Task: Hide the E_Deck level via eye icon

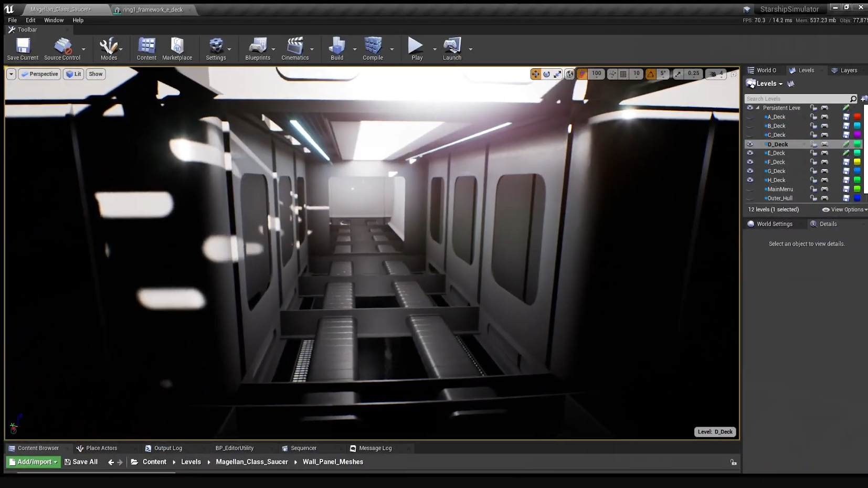Action: pos(750,153)
